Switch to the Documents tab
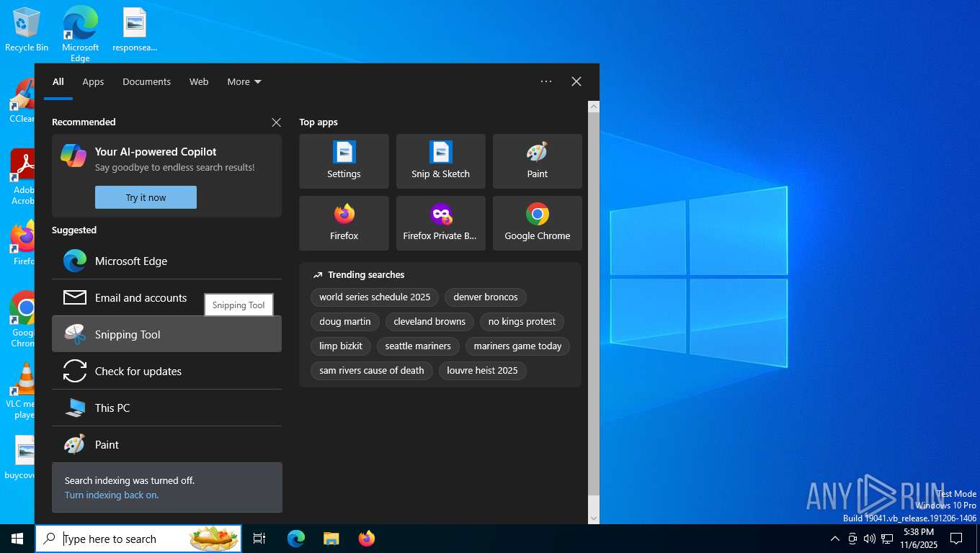The image size is (980, 553). point(146,81)
